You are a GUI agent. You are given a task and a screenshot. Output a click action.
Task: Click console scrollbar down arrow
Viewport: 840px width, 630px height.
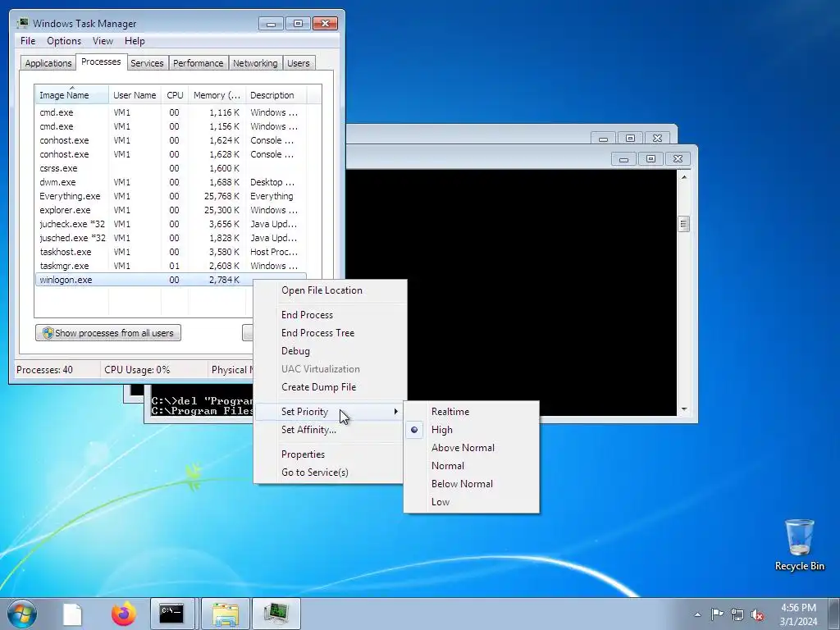tap(683, 409)
